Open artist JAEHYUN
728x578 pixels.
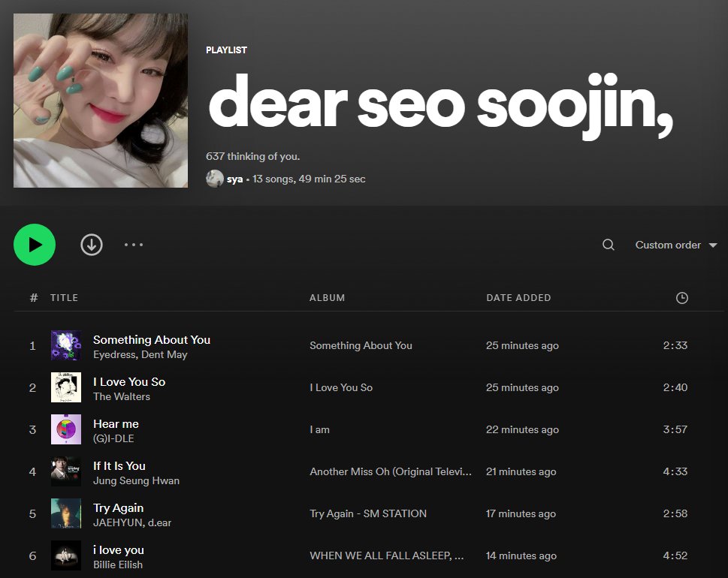click(x=118, y=522)
